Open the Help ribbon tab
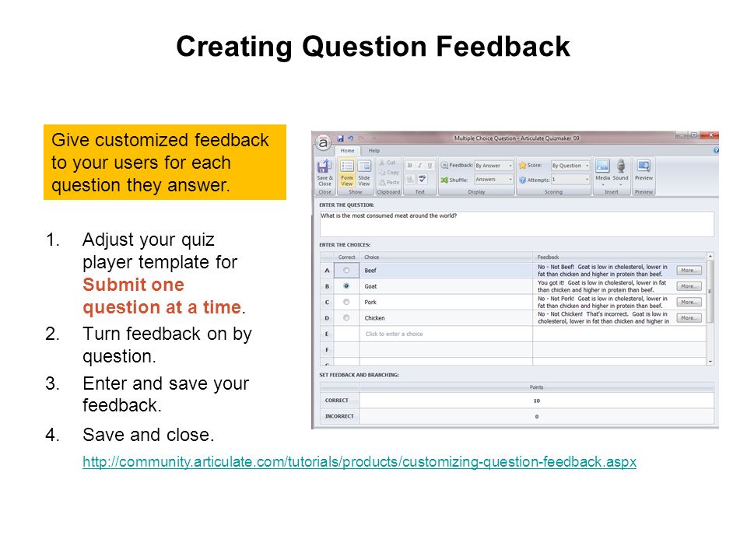747x560 pixels. 374,150
